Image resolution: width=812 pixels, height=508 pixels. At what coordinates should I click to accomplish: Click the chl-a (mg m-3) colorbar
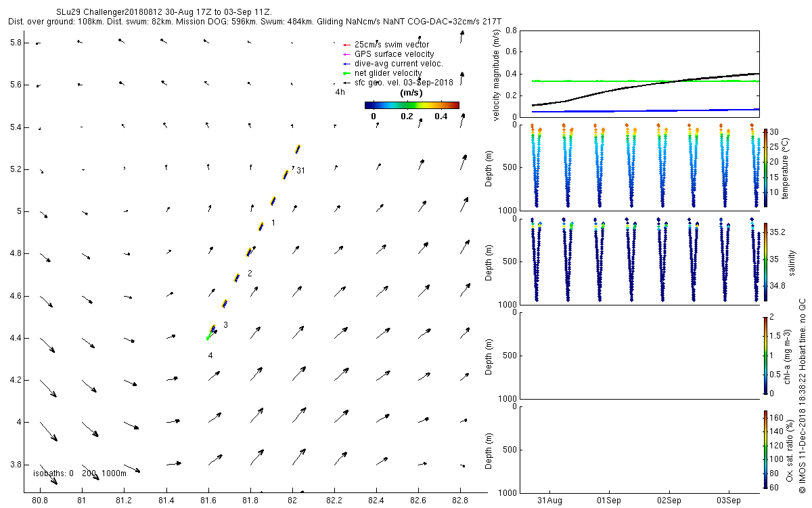[765, 355]
